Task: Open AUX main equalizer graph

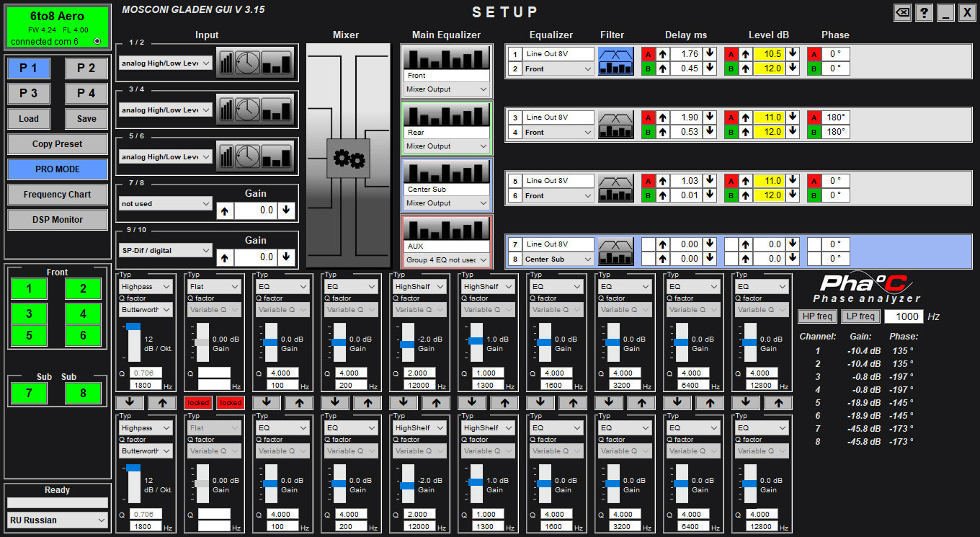Action: [x=446, y=228]
